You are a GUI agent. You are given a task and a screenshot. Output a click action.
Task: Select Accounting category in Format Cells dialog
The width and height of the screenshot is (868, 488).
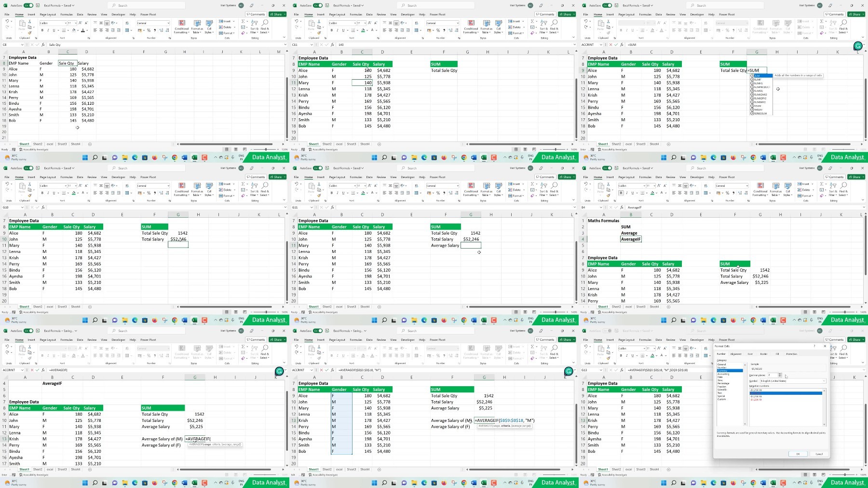[x=723, y=374]
